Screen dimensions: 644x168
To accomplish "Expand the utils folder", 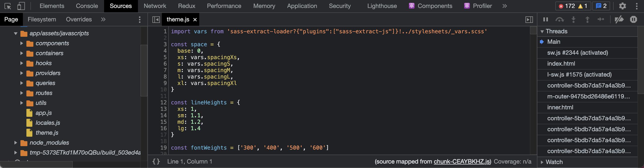I will click(x=21, y=103).
